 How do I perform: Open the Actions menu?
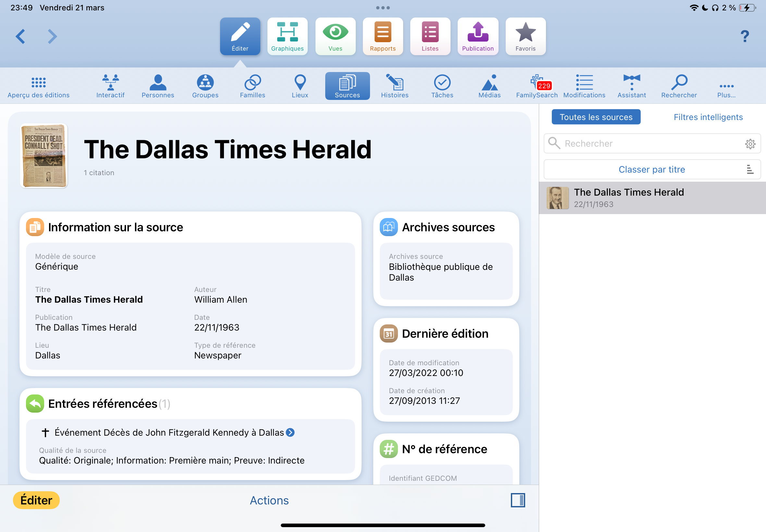tap(269, 500)
